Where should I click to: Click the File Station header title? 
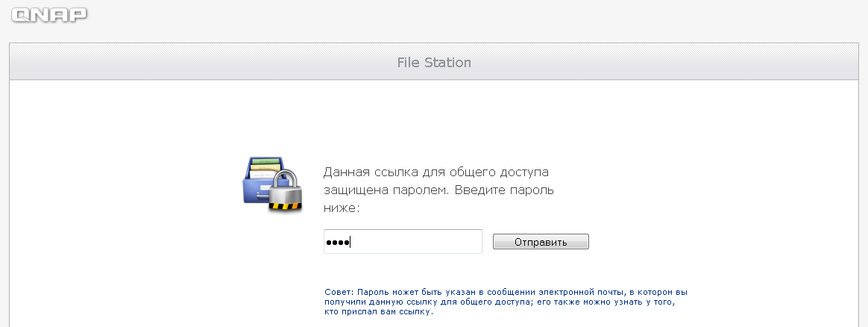pos(434,62)
